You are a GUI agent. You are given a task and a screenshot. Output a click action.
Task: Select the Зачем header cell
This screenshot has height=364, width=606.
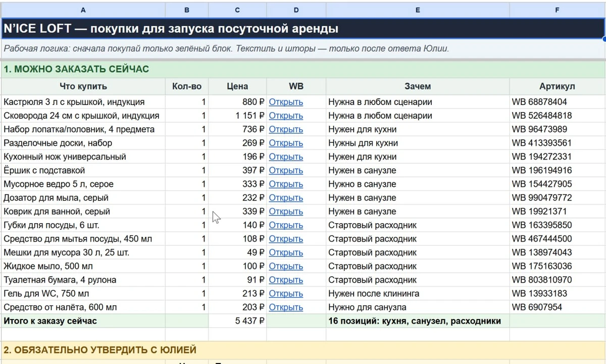[418, 86]
